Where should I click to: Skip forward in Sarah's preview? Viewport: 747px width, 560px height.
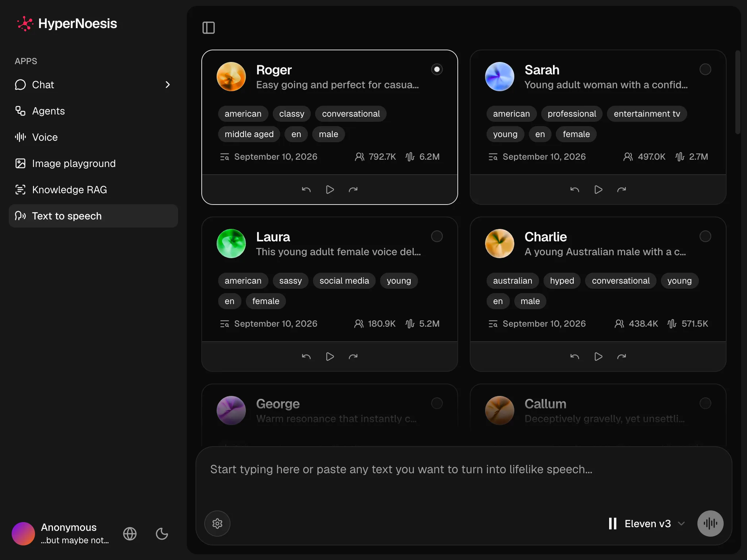(x=622, y=190)
